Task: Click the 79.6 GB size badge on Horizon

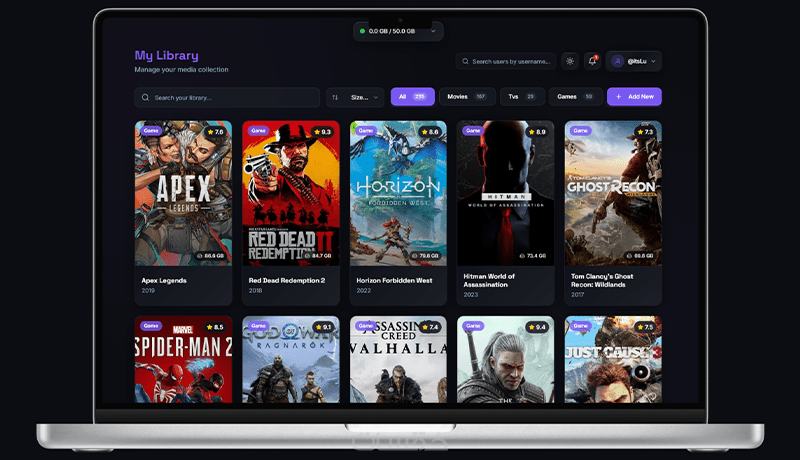Action: (x=425, y=255)
